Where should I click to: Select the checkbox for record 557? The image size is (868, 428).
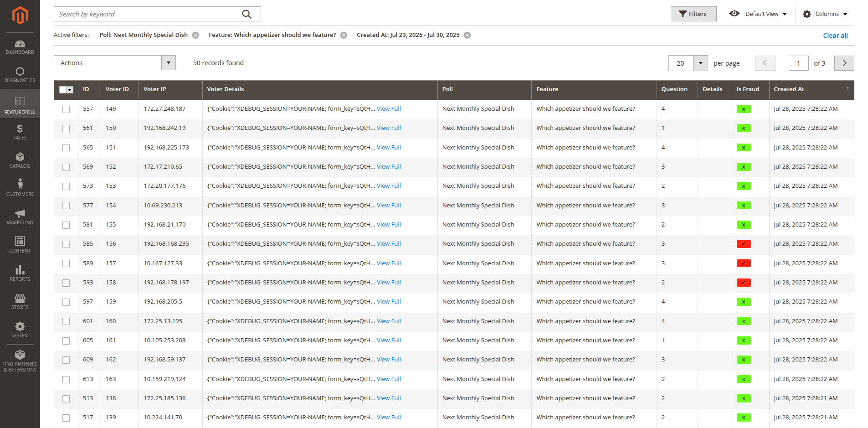tap(66, 109)
